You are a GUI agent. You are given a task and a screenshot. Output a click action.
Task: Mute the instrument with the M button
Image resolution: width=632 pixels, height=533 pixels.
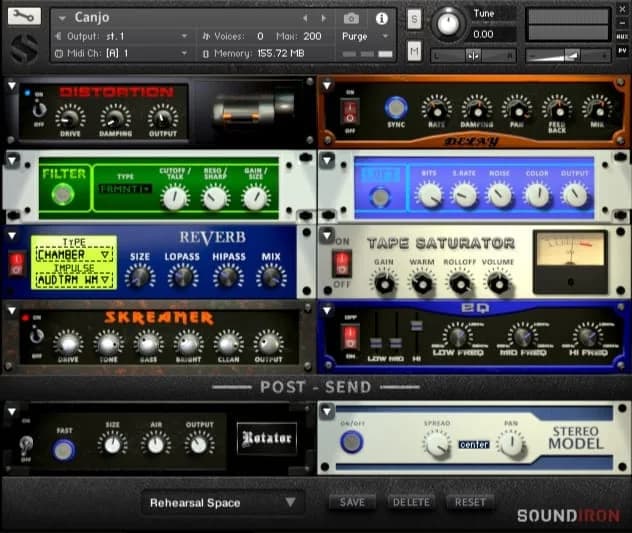click(414, 51)
